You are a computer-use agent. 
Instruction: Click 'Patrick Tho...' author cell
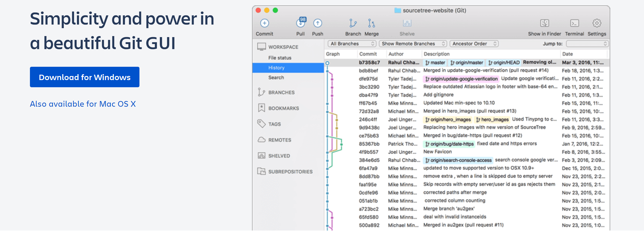402,144
